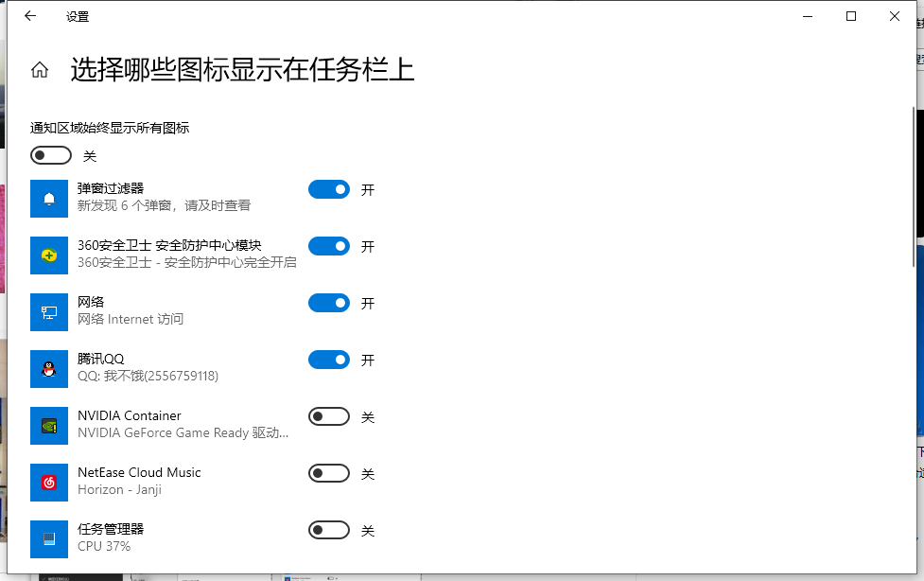Click the 任务管理器 keyboard icon
The height and width of the screenshot is (581, 924).
coord(49,538)
